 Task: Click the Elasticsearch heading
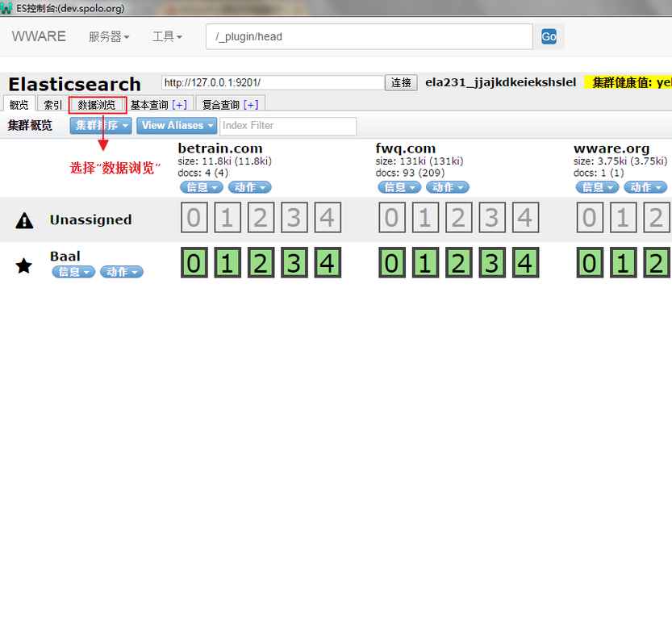[74, 84]
